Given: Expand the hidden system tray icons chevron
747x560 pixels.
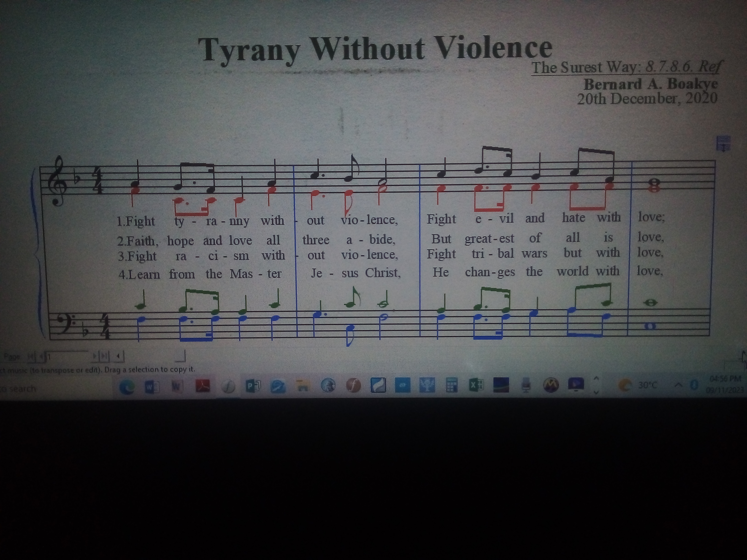Looking at the screenshot, I should point(678,385).
